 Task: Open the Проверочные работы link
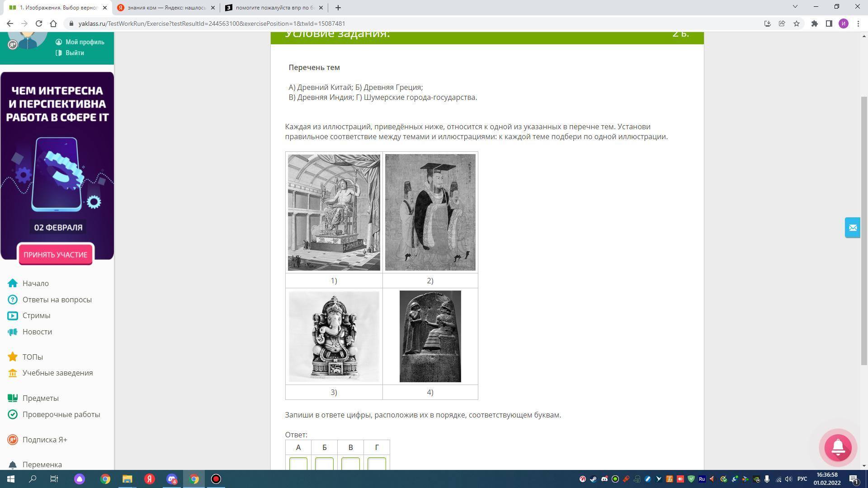(x=61, y=414)
